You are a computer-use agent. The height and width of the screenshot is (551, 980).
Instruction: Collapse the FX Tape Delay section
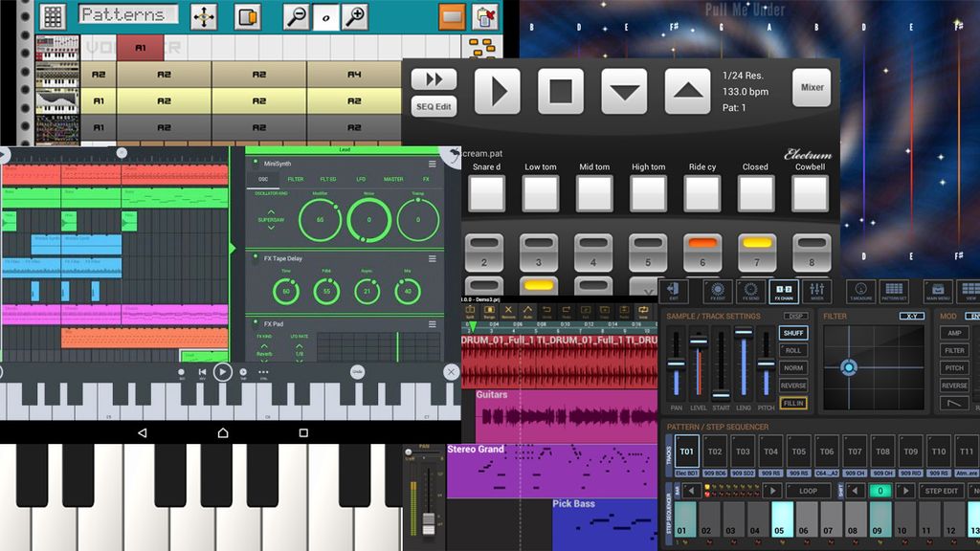(433, 258)
